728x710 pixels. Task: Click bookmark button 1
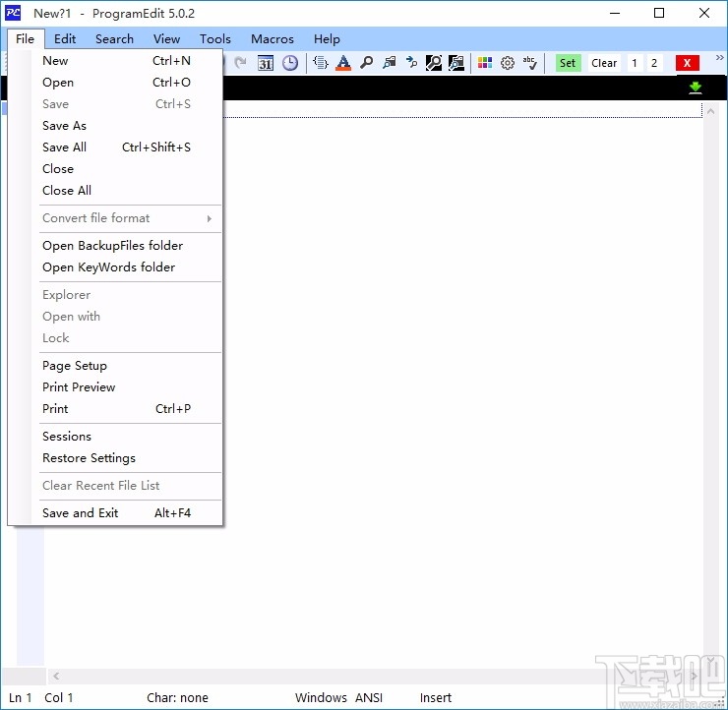pos(635,63)
